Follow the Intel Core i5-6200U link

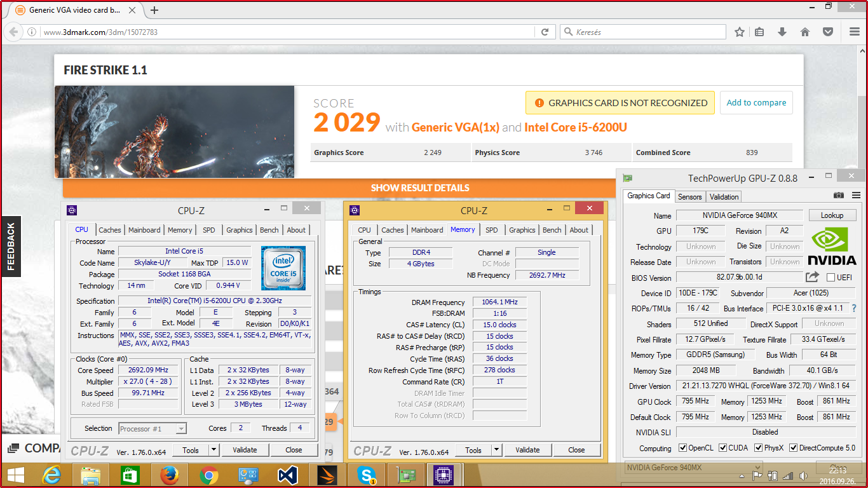576,127
